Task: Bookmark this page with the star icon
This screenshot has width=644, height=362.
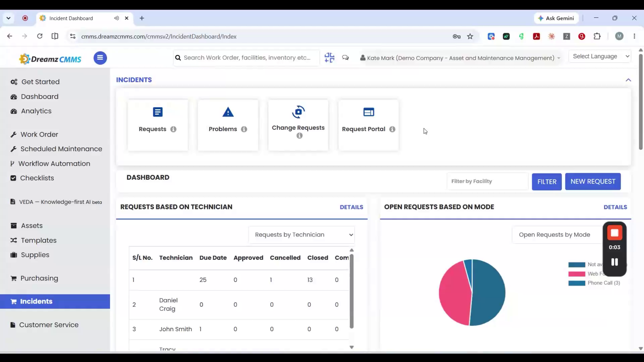Action: pos(470,36)
